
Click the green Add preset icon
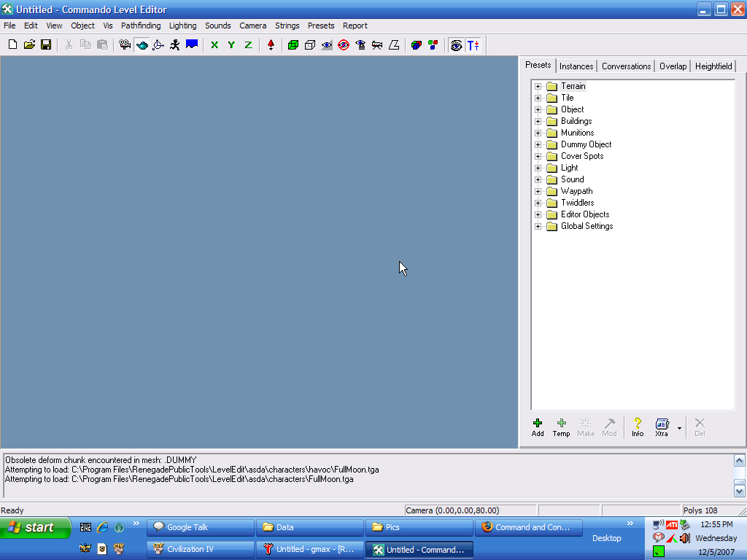(538, 423)
